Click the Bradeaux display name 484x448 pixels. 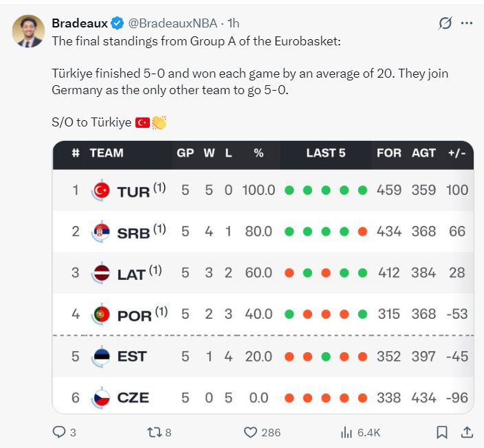(79, 23)
